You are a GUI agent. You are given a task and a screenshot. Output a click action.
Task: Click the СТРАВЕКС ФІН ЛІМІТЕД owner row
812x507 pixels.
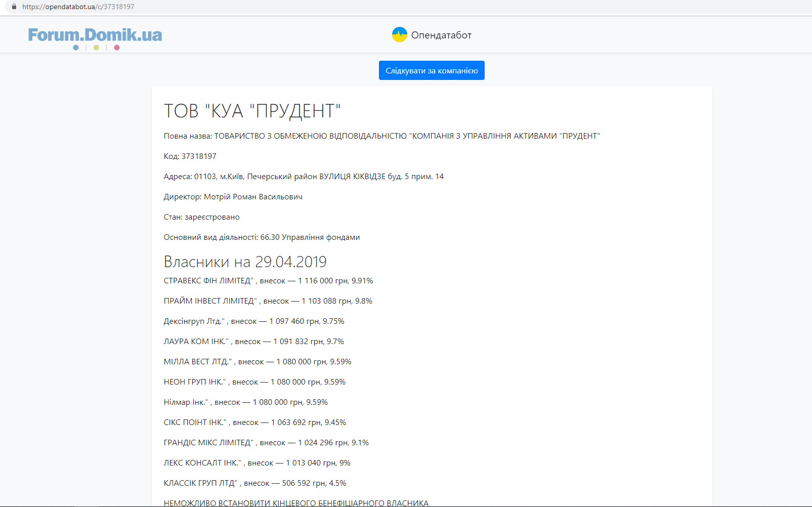269,281
